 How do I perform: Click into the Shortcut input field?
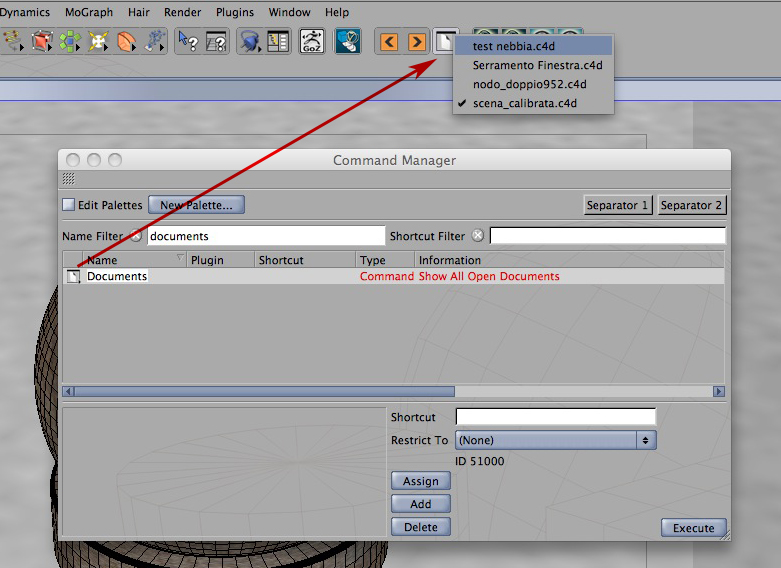556,417
